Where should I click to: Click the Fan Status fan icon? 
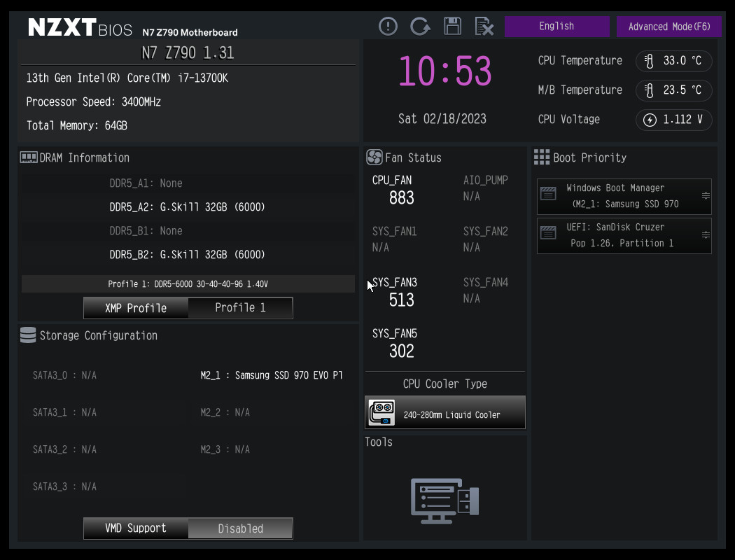tap(374, 157)
